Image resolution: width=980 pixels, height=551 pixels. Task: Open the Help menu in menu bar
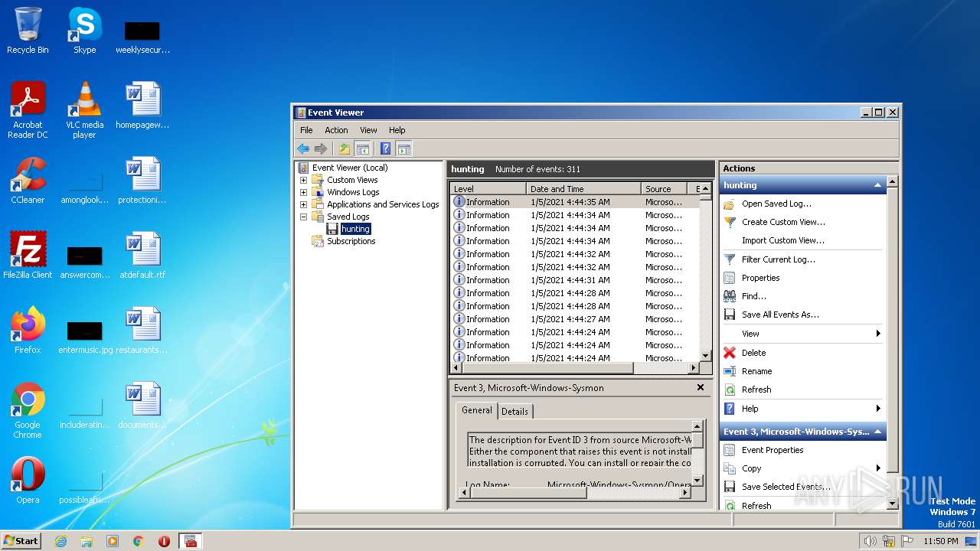point(397,130)
